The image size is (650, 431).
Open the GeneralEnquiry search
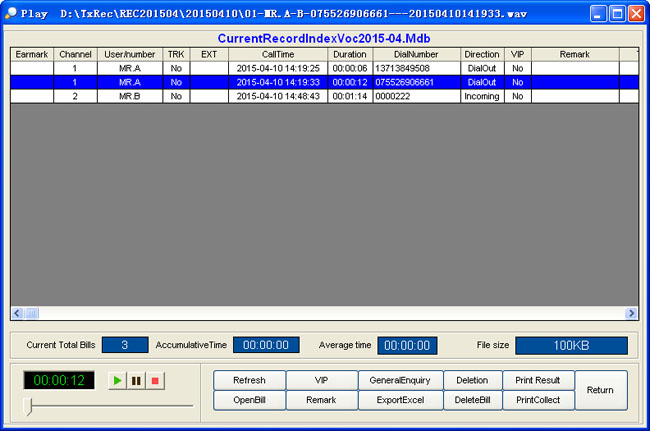pos(398,380)
